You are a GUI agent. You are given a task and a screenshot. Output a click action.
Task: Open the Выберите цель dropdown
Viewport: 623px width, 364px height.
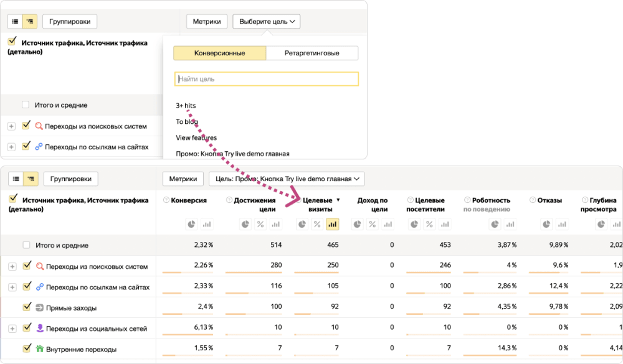coord(266,21)
